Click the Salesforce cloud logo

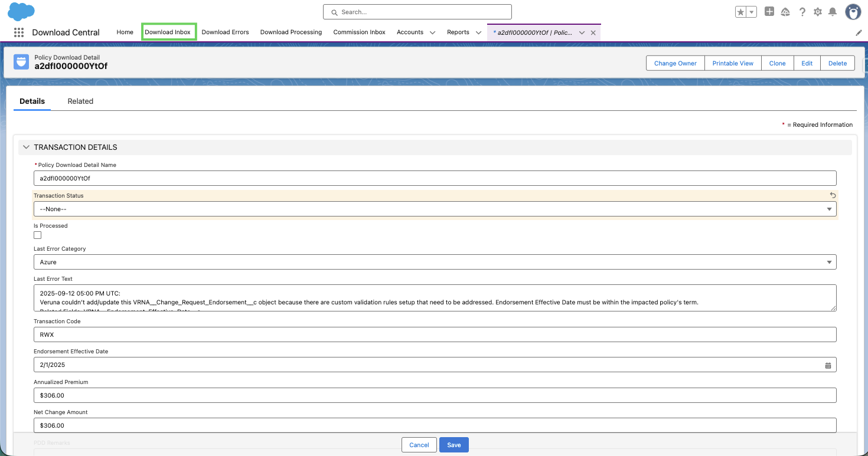21,11
